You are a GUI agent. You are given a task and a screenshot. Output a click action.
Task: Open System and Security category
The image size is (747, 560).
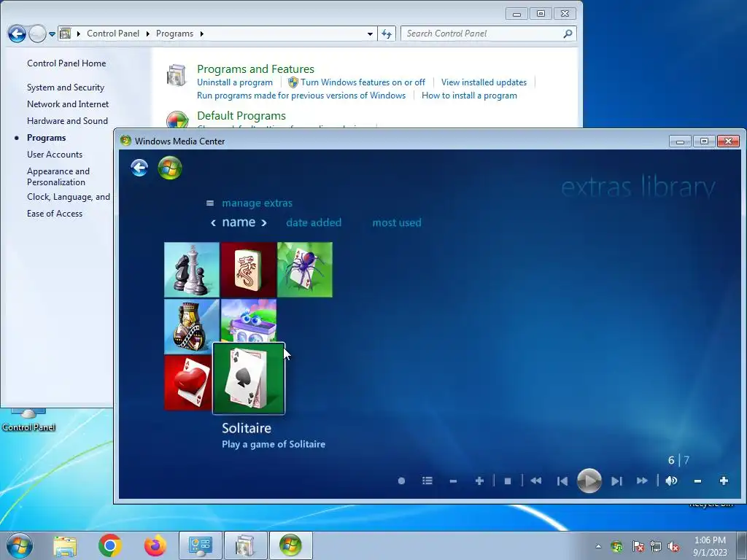(x=66, y=87)
